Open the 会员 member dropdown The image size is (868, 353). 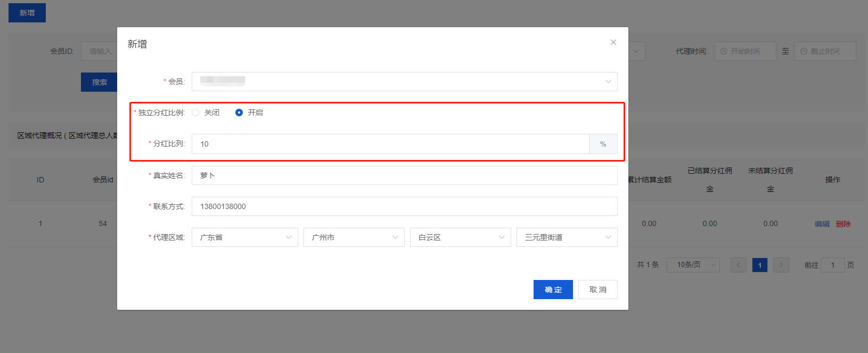(x=404, y=82)
